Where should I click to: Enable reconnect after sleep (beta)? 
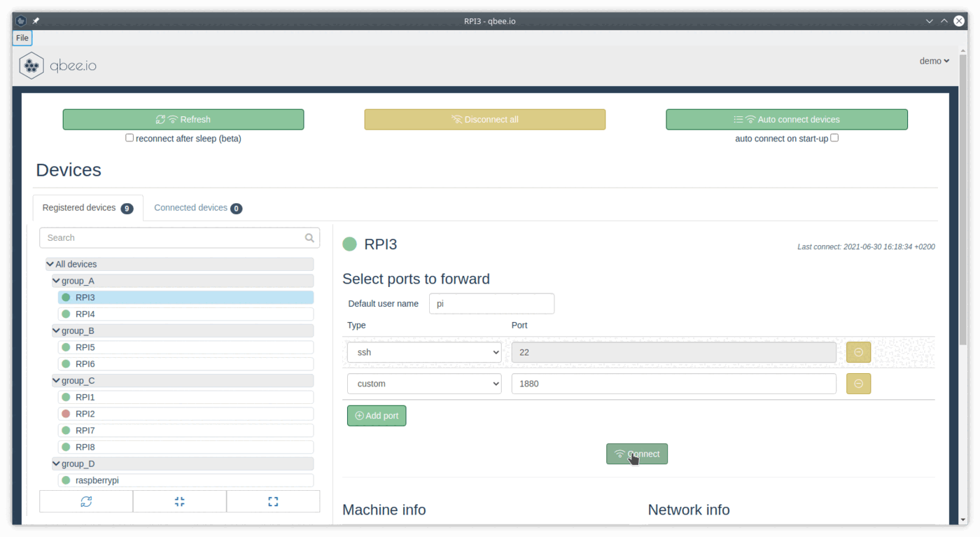tap(129, 137)
